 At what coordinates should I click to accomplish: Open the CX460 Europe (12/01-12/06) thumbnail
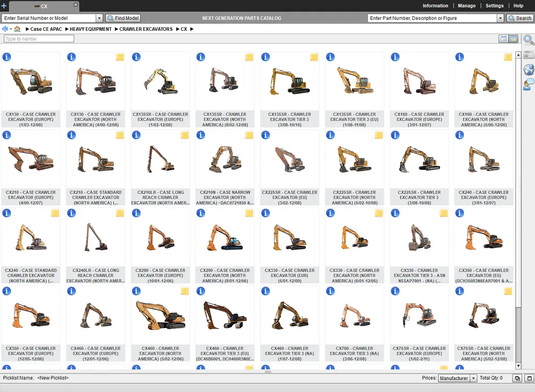[x=95, y=316]
